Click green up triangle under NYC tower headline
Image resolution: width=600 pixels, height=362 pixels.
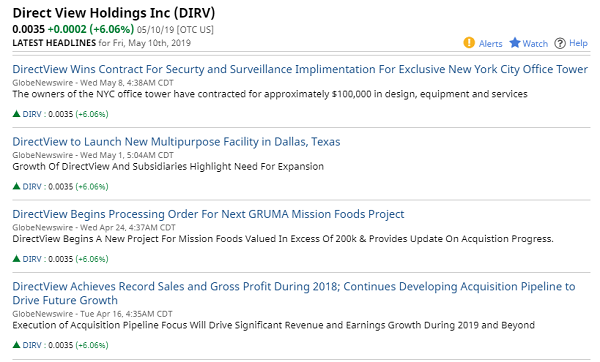[16, 114]
